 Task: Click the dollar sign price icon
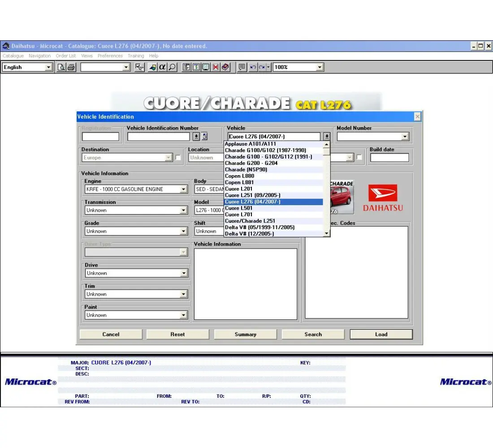pos(196,67)
